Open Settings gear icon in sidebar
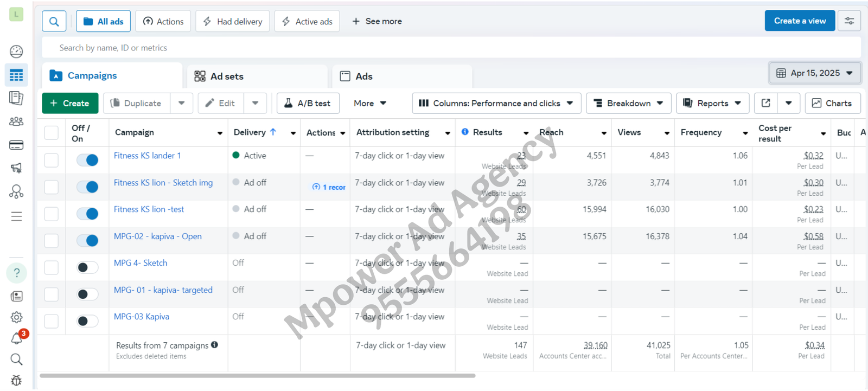Image resolution: width=868 pixels, height=391 pixels. coord(16,317)
